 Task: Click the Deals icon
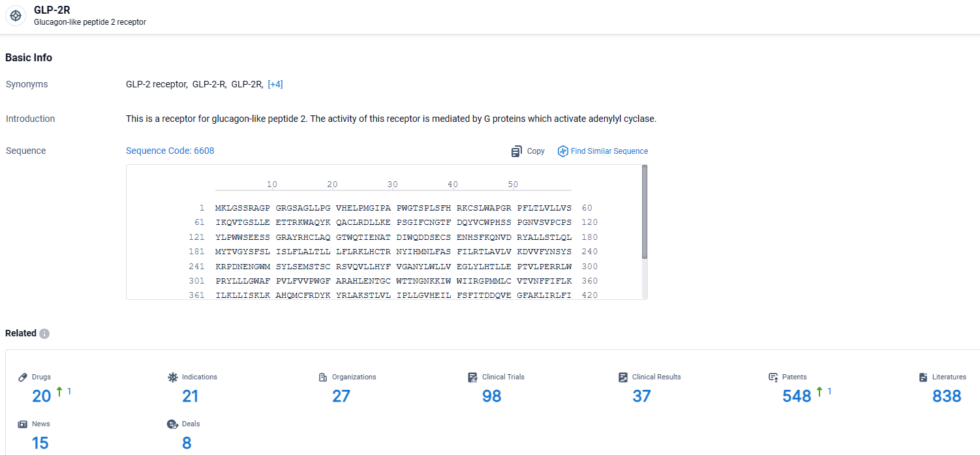point(173,424)
